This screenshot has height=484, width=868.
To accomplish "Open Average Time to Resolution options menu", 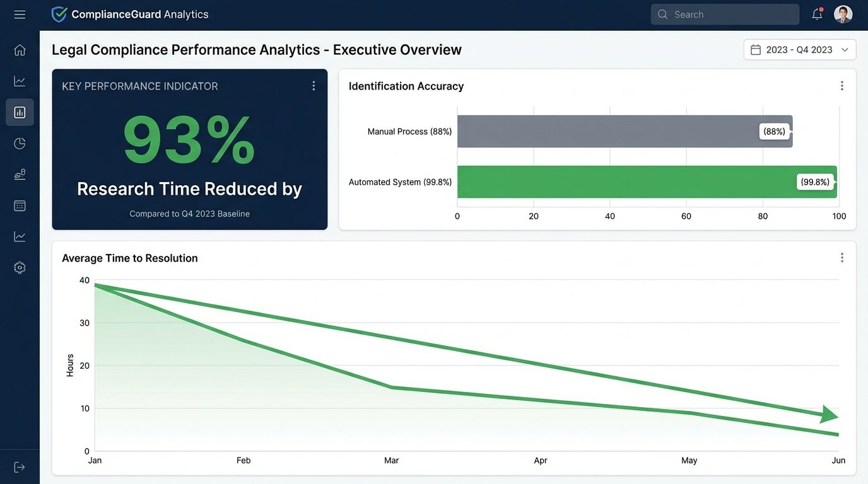I will click(x=842, y=258).
